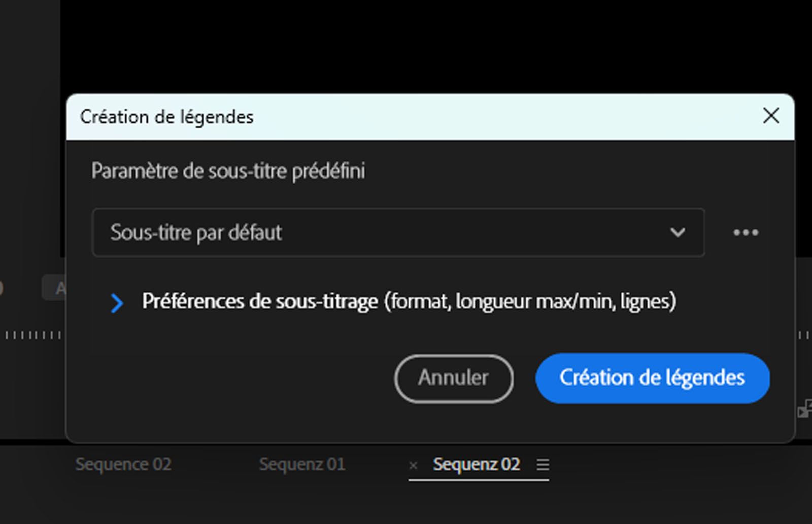Collapse the caption preferences disclosure row
The width and height of the screenshot is (812, 524).
tap(118, 303)
